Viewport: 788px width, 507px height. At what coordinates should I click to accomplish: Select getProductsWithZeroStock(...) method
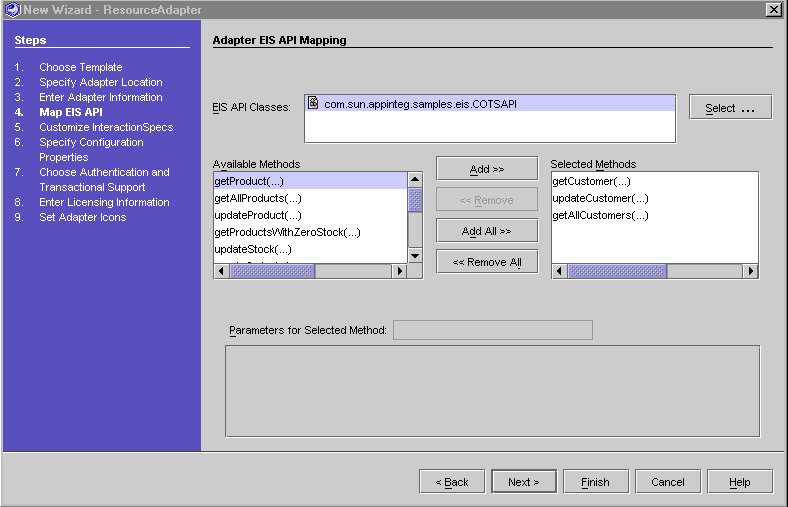(310, 232)
